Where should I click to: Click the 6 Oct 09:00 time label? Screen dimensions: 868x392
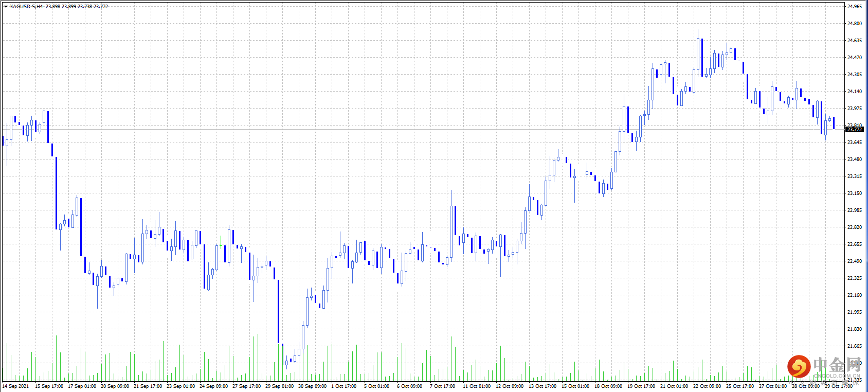click(x=410, y=386)
